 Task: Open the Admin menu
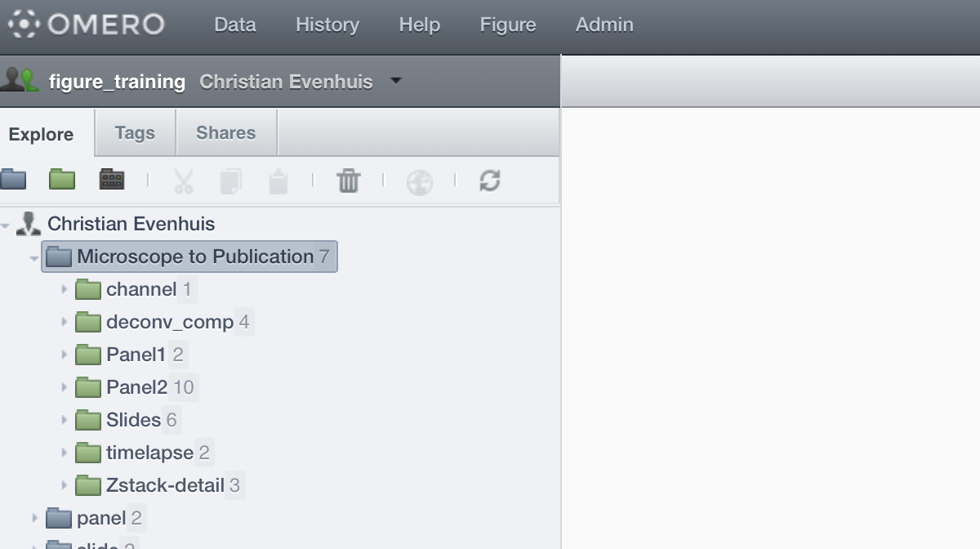604,25
